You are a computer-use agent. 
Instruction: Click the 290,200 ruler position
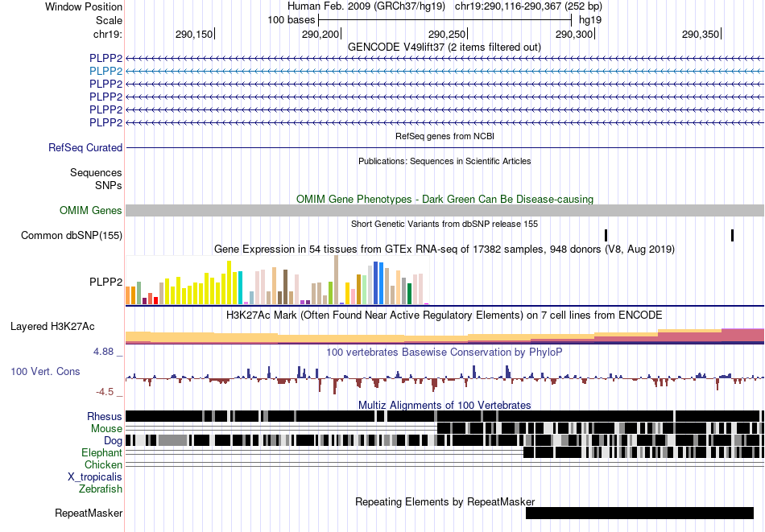(x=320, y=34)
